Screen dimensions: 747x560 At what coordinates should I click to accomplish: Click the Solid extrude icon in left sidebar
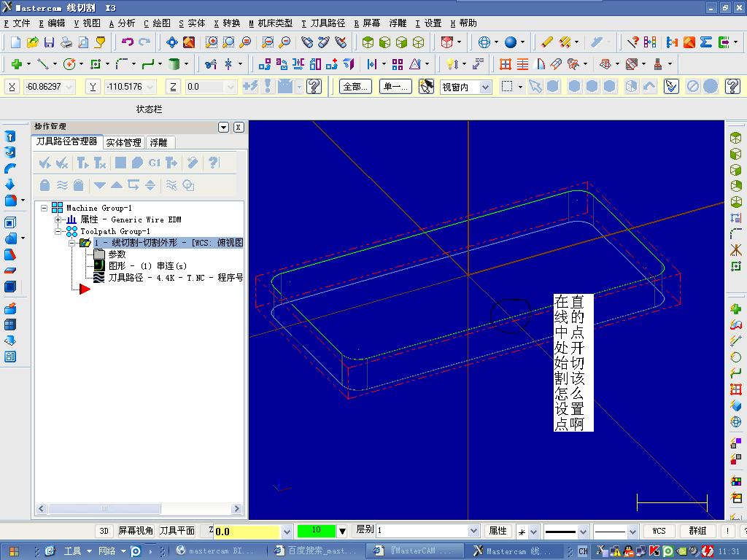pos(10,136)
